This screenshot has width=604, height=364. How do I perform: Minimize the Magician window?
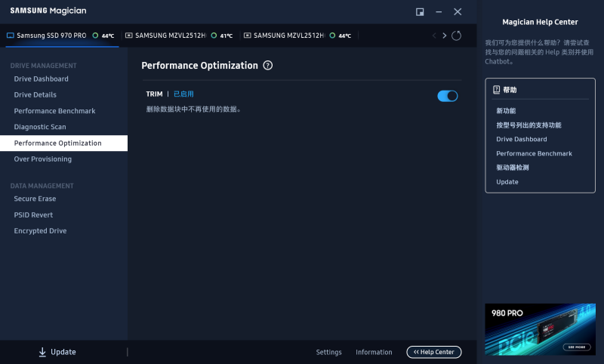439,12
